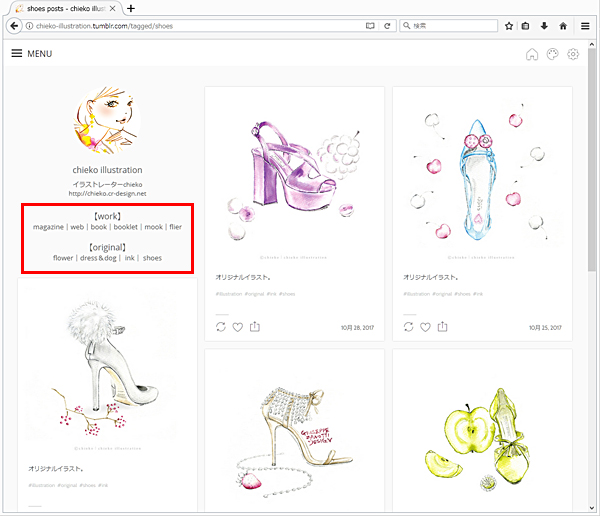The width and height of the screenshot is (600, 516).
Task: Like the October 28 purple sandal post
Action: point(238,327)
